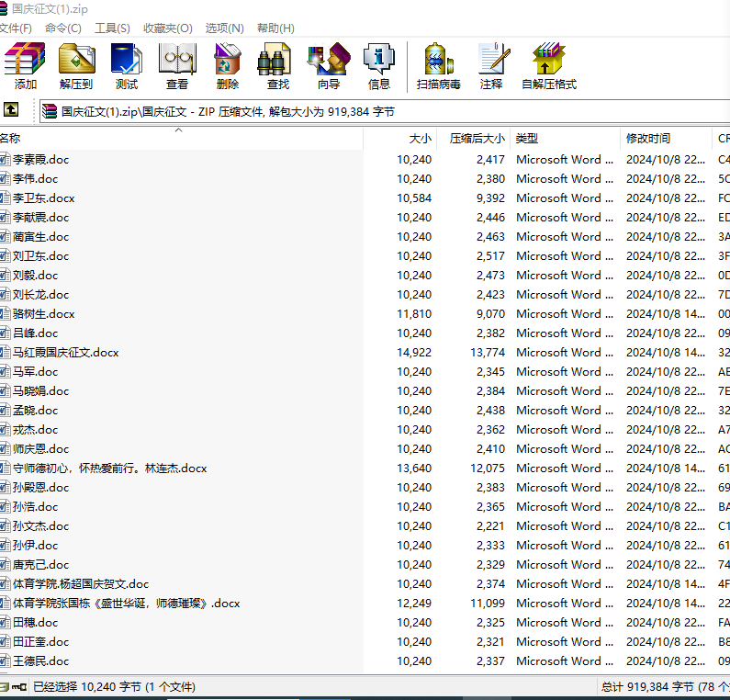
Task: Open the 收藏夹(O) menu
Action: tap(168, 28)
